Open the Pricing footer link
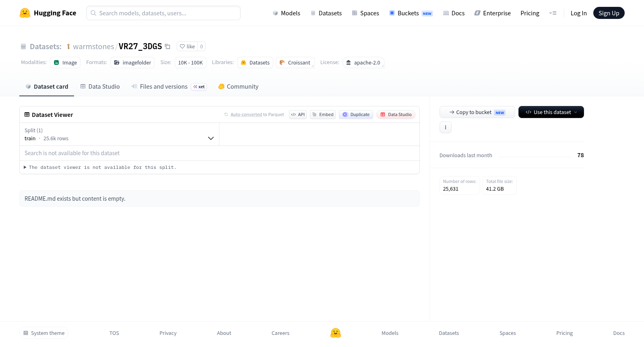Viewport: 644px width, 347px height. [564, 333]
